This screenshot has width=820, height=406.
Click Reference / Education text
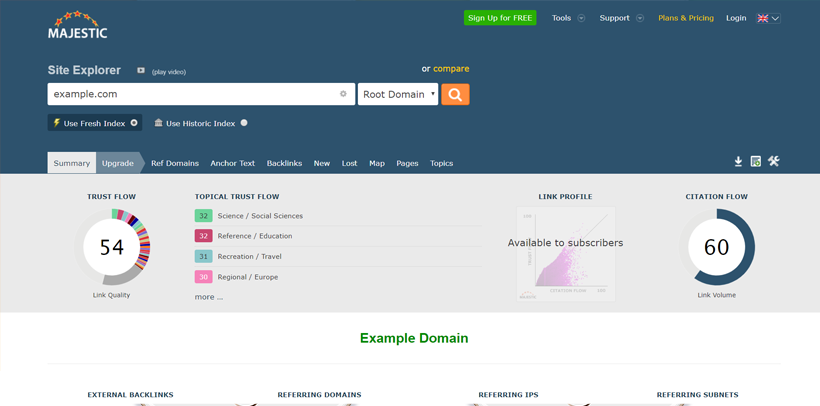(x=255, y=236)
